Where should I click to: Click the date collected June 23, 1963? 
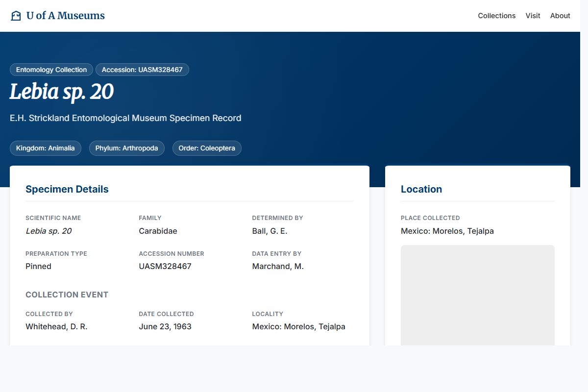tap(165, 326)
